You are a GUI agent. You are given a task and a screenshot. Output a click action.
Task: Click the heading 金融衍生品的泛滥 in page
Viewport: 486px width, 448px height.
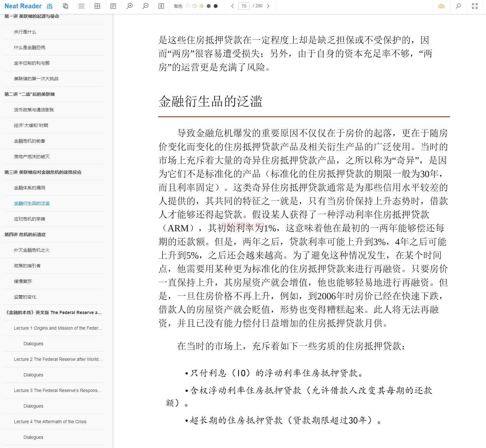tap(211, 101)
